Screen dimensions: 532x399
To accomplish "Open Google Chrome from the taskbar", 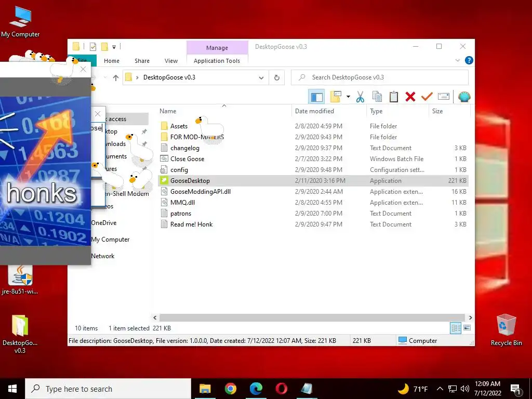I will pos(230,389).
